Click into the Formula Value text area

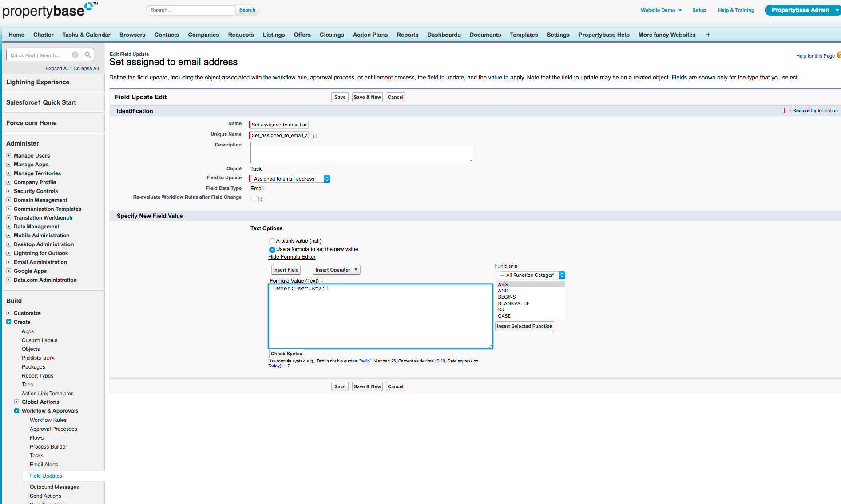[381, 316]
